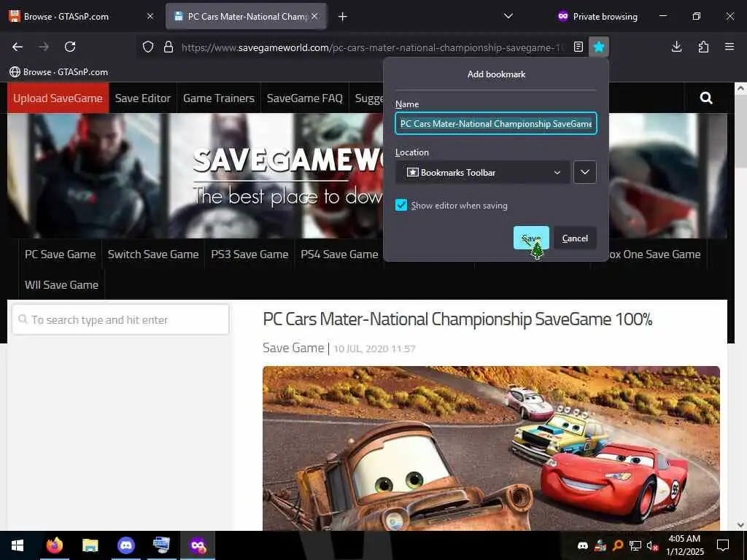747x560 pixels.
Task: Open File Explorer from the taskbar
Action: coord(90,545)
